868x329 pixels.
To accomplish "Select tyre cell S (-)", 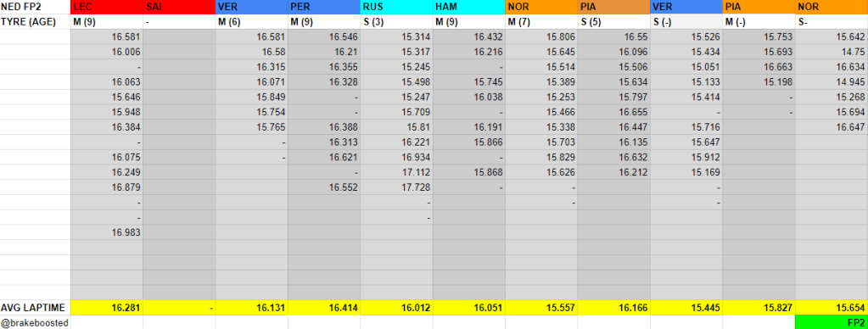I will [686, 22].
